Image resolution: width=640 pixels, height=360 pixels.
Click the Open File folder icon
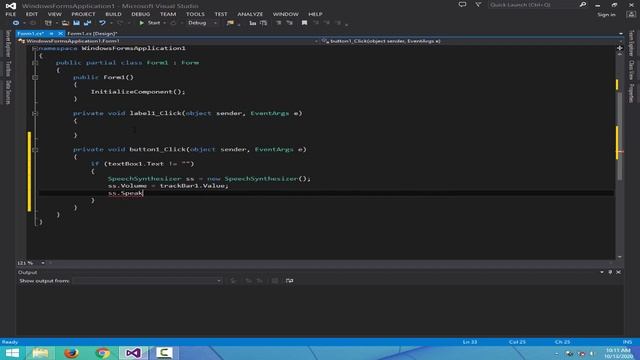click(65, 23)
